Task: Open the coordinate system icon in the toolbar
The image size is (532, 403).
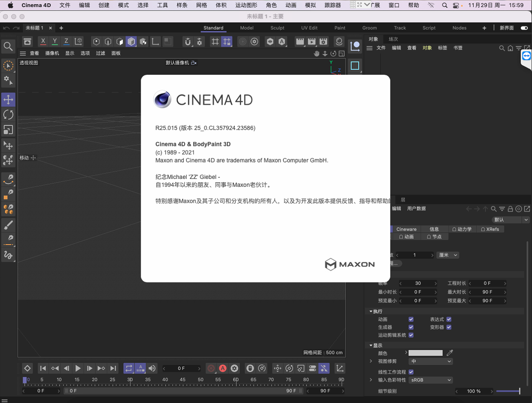Action: [78, 41]
